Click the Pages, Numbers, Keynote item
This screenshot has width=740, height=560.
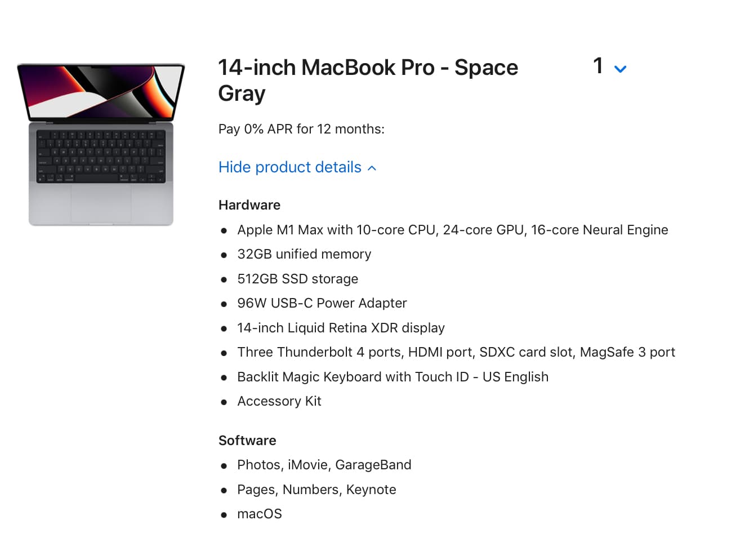click(316, 490)
